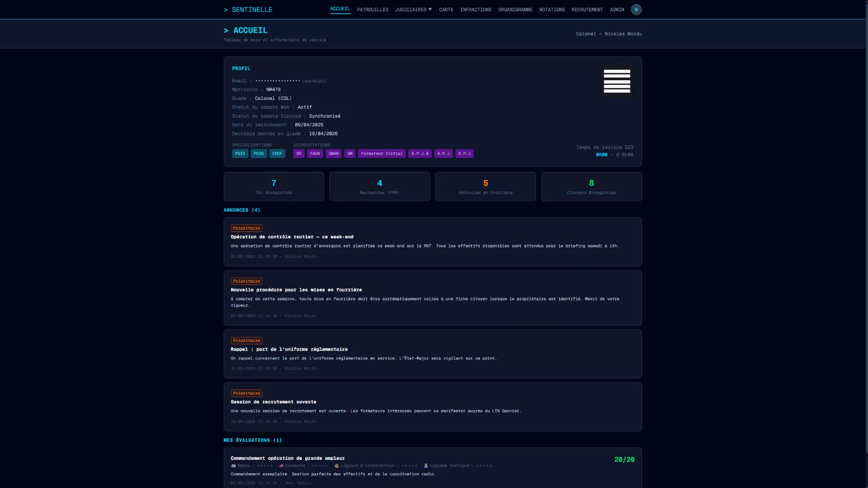
Task: Click the GMAR accreditation badge
Action: point(334,154)
